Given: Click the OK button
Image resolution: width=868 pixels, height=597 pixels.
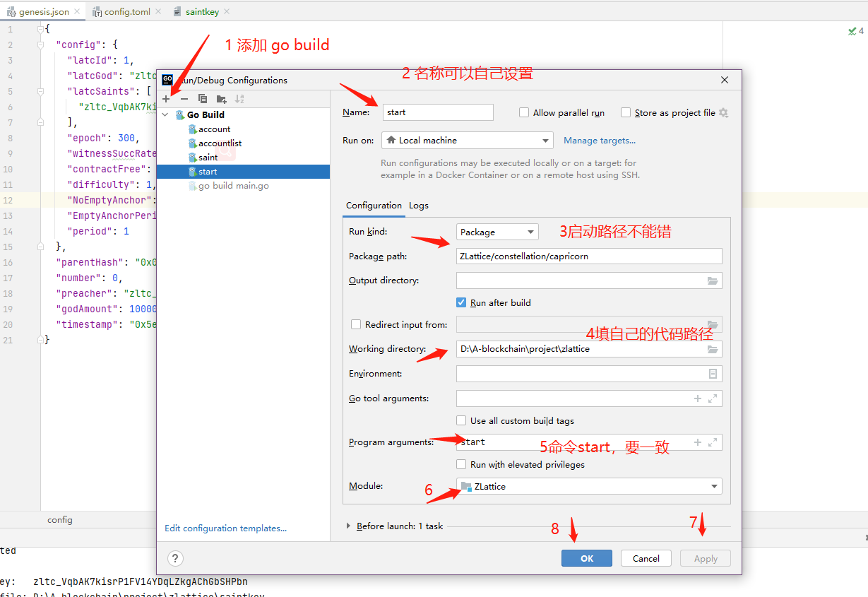Looking at the screenshot, I should point(587,558).
